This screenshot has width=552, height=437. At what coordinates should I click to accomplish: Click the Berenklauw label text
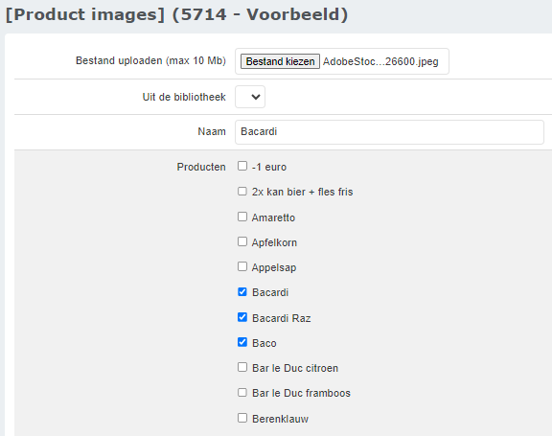[x=280, y=419]
